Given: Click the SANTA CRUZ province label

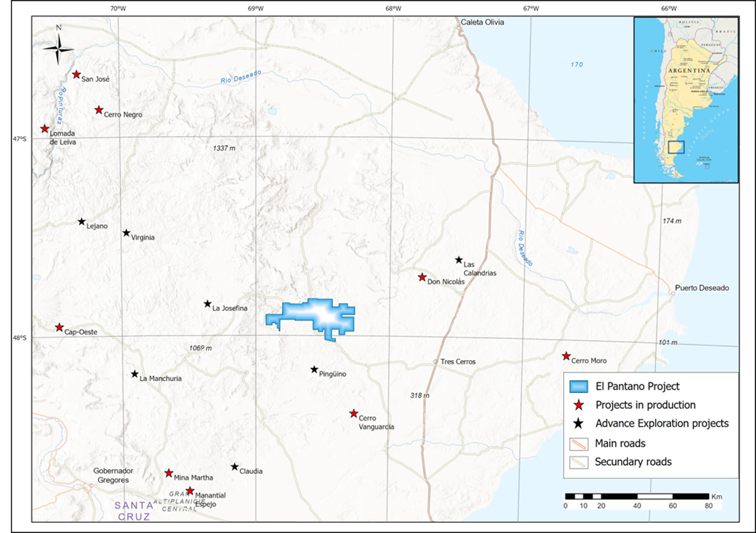Looking at the screenshot, I should 134,511.
